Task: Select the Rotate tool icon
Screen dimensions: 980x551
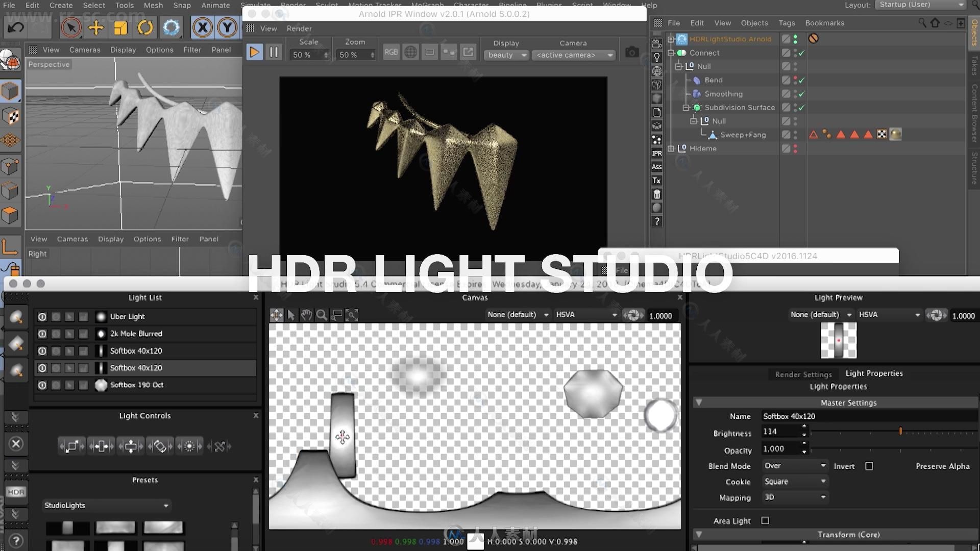Action: pos(145,28)
